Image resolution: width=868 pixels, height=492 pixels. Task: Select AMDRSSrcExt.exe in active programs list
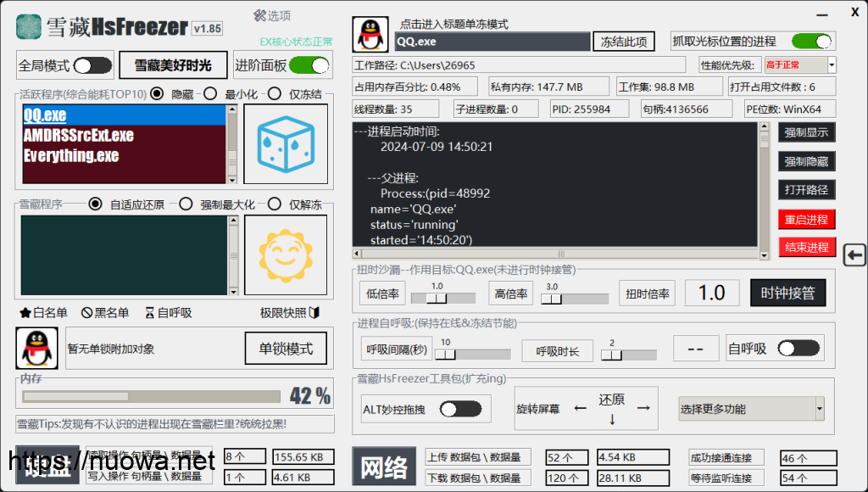(x=79, y=136)
